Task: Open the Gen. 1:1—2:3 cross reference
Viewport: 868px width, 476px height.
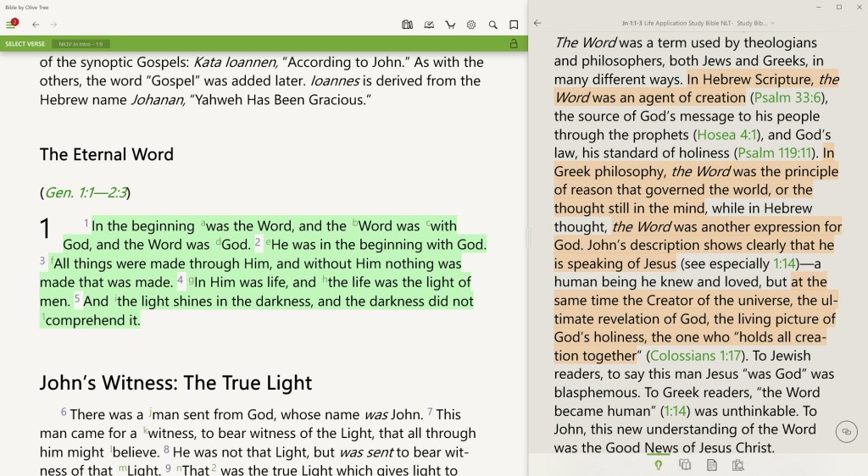Action: coord(86,192)
